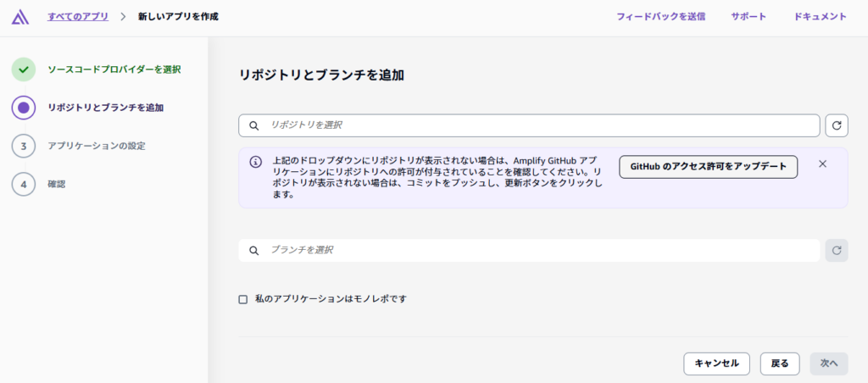Click the AWS Amplify logo icon
The width and height of the screenshot is (868, 383).
(x=20, y=17)
